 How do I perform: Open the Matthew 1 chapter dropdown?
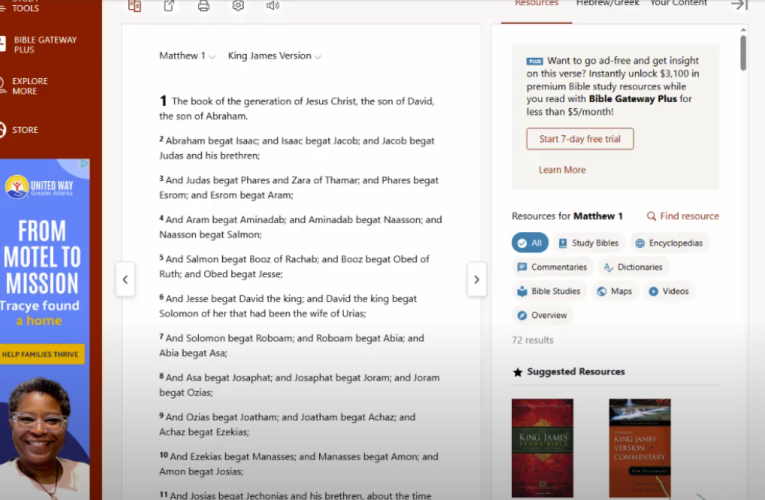[187, 56]
